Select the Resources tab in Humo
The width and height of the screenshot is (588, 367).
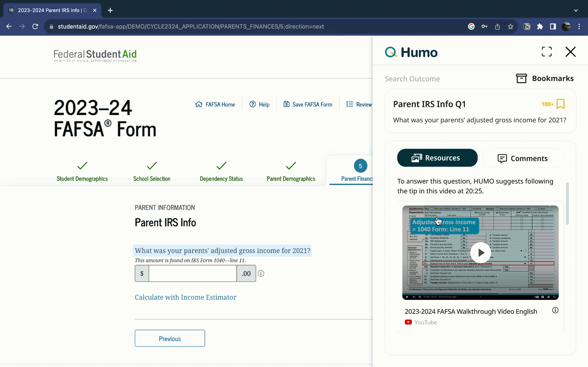tap(437, 158)
